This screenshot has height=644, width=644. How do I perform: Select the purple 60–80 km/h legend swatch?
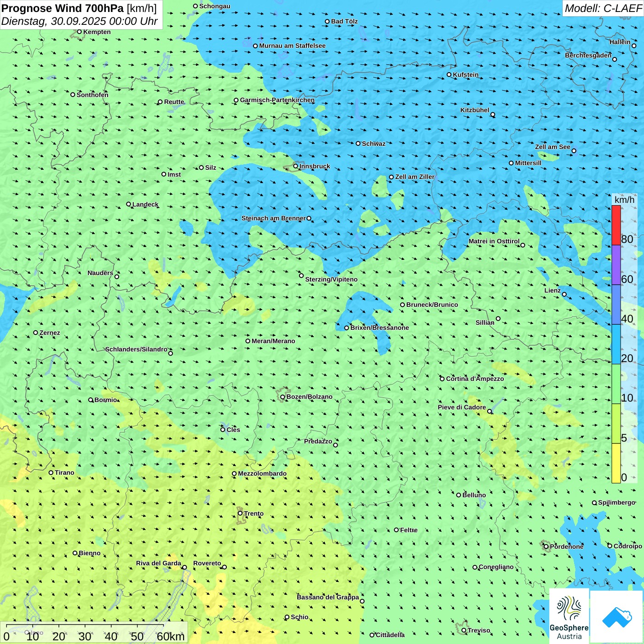coord(616,265)
